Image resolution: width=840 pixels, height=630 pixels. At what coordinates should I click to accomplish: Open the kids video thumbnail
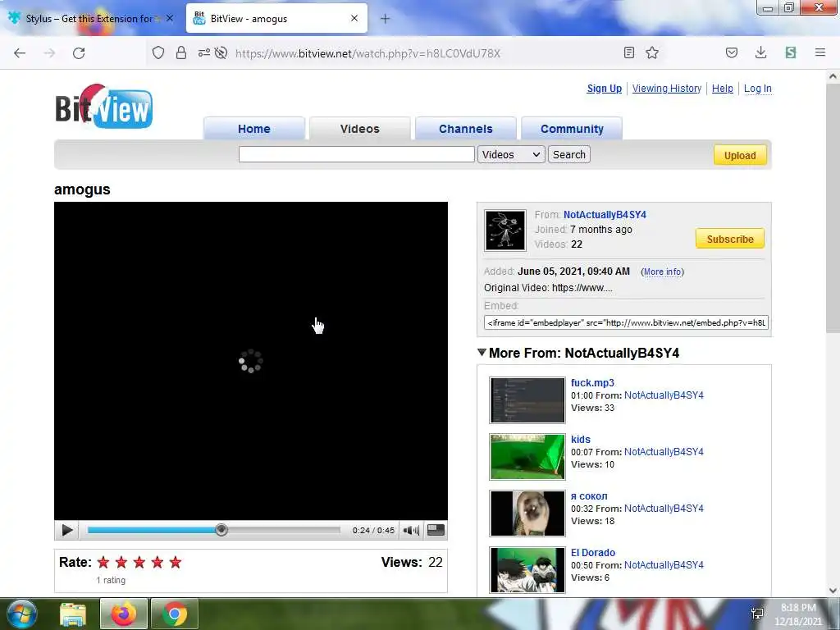click(527, 456)
